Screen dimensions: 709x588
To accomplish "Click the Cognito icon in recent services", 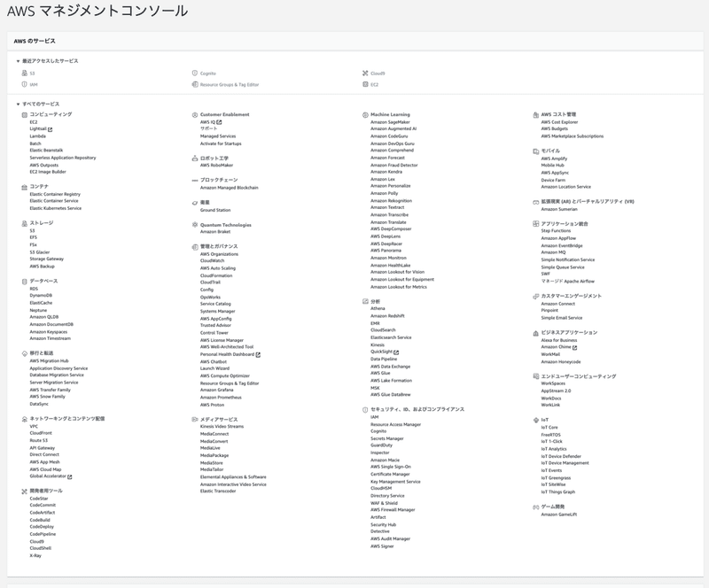I will click(x=195, y=73).
